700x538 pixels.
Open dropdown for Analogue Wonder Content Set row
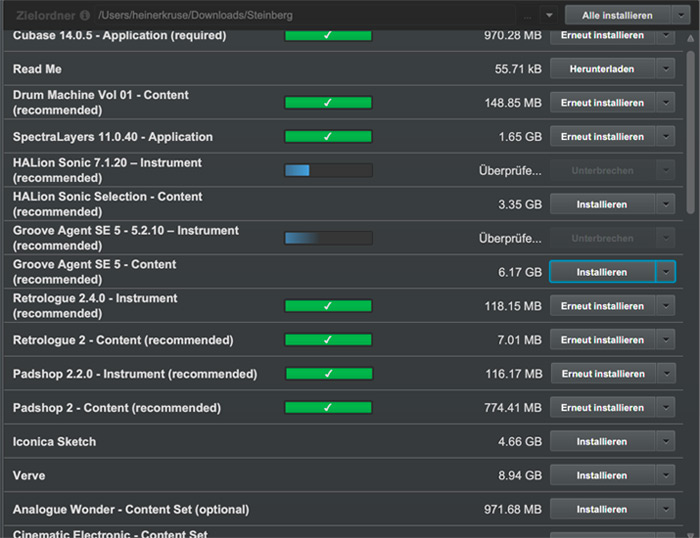coord(666,509)
